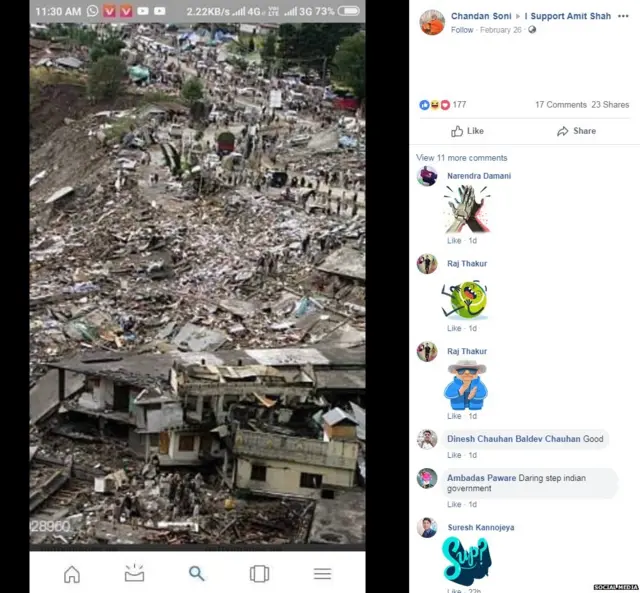Open the I Support Amit Shah group
The height and width of the screenshot is (593, 640).
pos(567,16)
